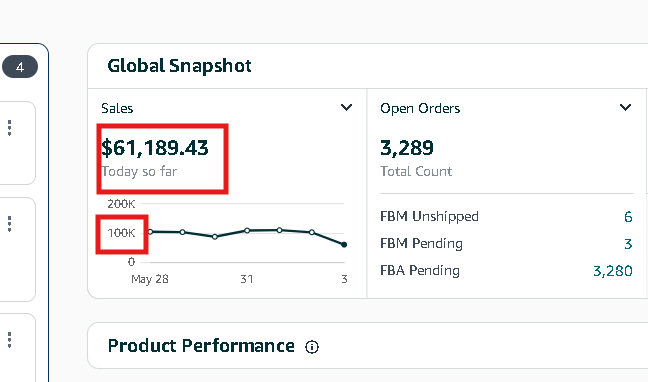Screen dimensions: 648x382
Task: Click the Today so far label
Action: [139, 171]
